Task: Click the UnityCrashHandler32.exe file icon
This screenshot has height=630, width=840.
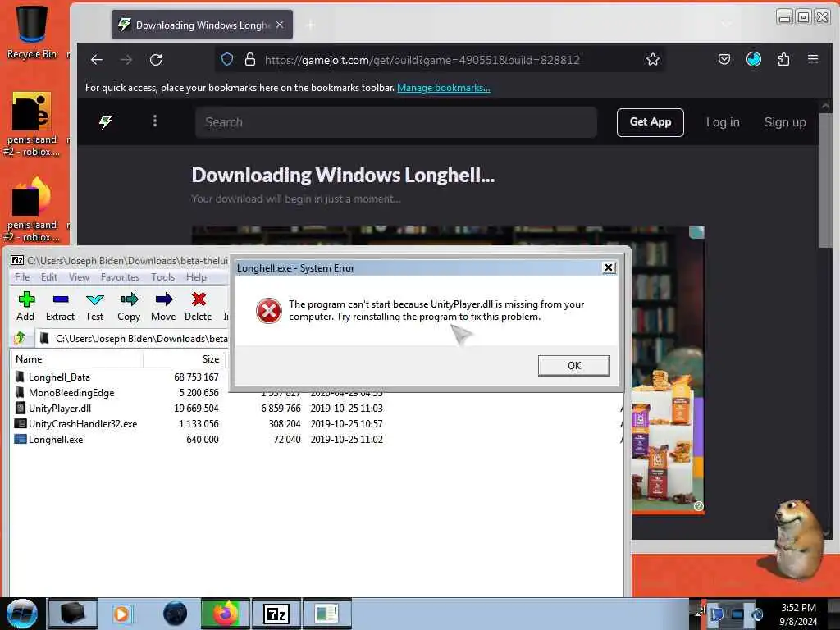Action: click(21, 424)
